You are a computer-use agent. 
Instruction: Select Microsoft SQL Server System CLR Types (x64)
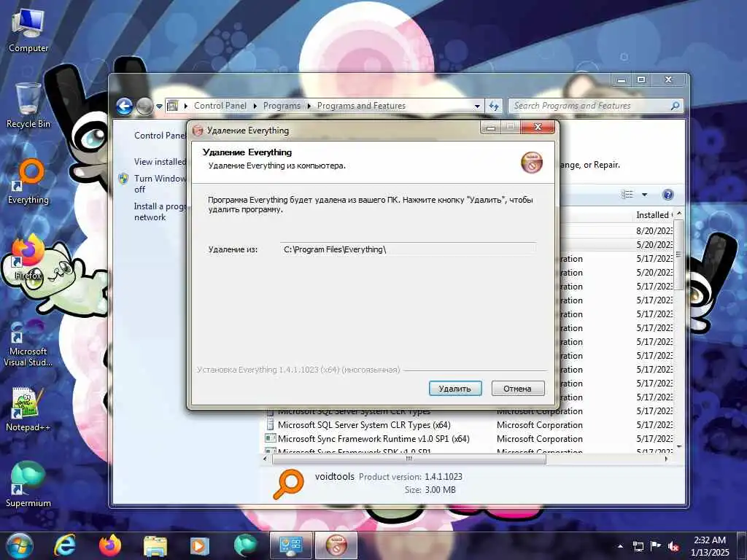pos(363,425)
